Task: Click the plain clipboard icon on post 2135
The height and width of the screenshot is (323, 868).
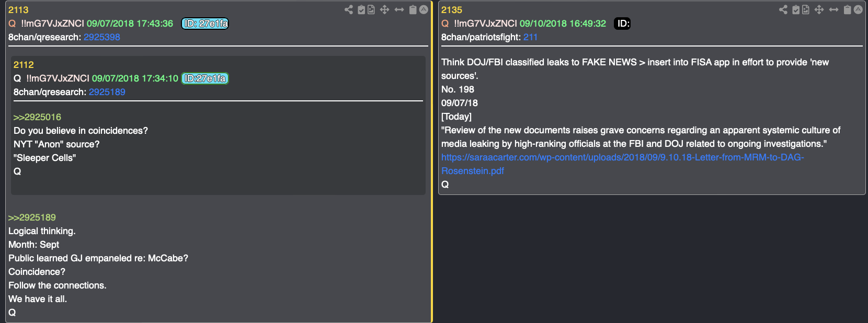Action: [847, 9]
